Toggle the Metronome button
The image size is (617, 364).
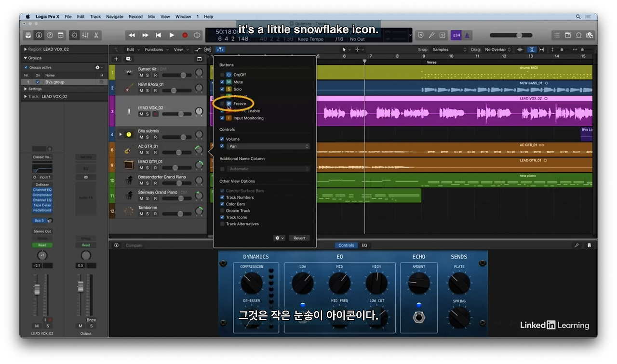(x=467, y=35)
